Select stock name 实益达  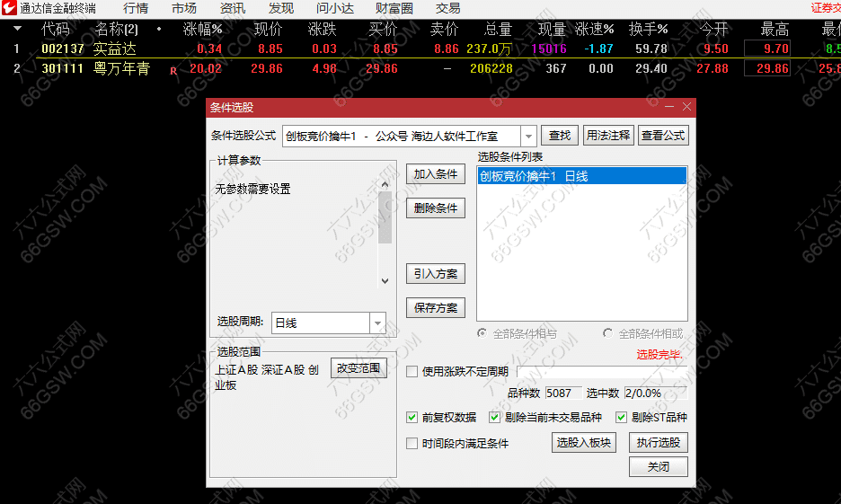[115, 49]
